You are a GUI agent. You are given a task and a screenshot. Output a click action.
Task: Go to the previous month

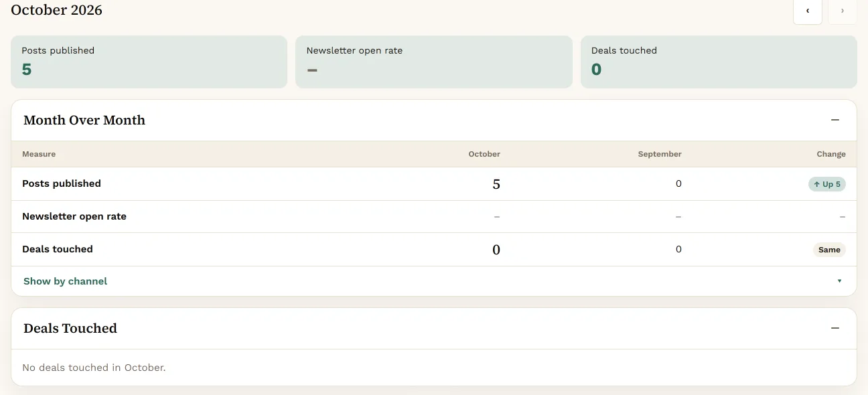click(808, 11)
